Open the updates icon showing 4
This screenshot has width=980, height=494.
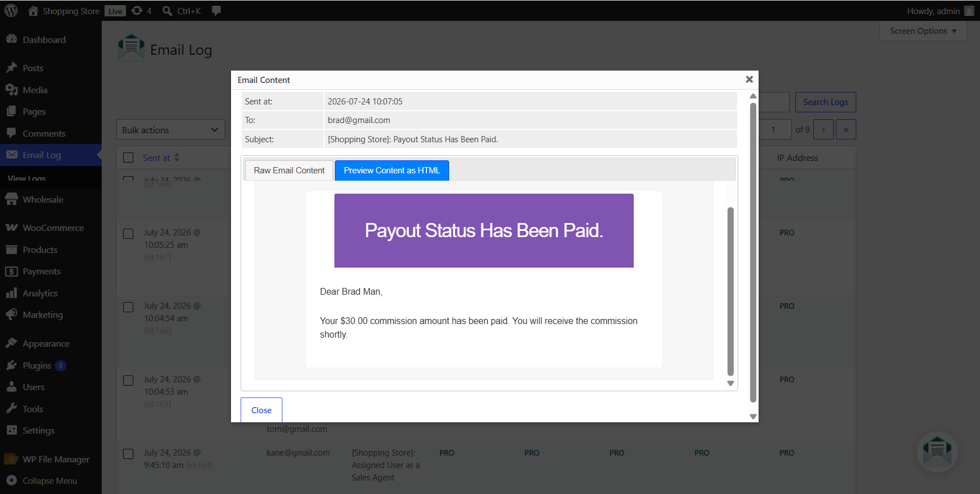[x=137, y=11]
